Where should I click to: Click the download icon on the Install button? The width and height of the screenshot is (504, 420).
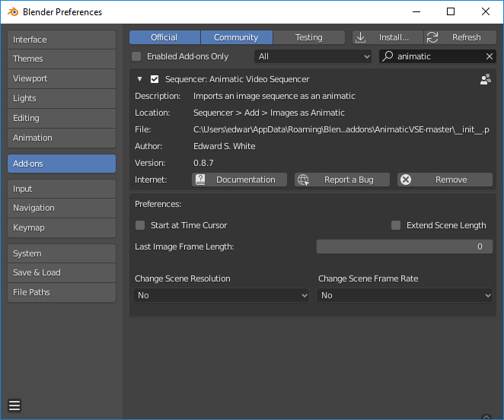[361, 37]
